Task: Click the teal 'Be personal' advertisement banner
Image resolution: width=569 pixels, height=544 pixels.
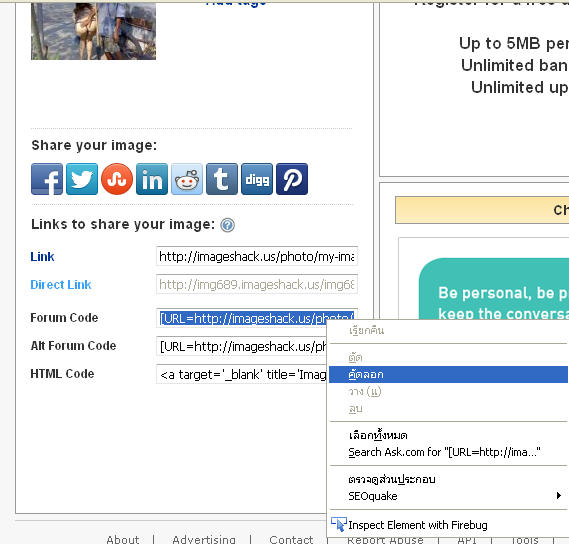Action: point(494,289)
